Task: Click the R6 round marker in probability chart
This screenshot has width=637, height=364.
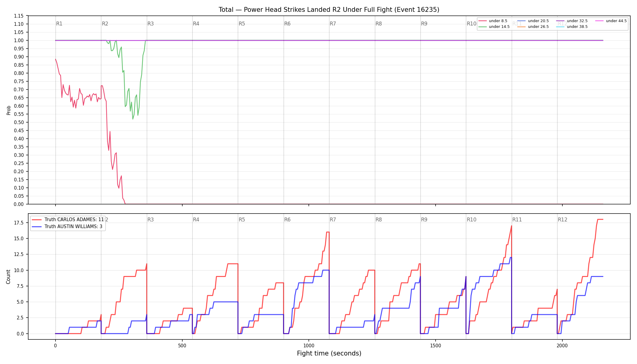Action: 287,24
